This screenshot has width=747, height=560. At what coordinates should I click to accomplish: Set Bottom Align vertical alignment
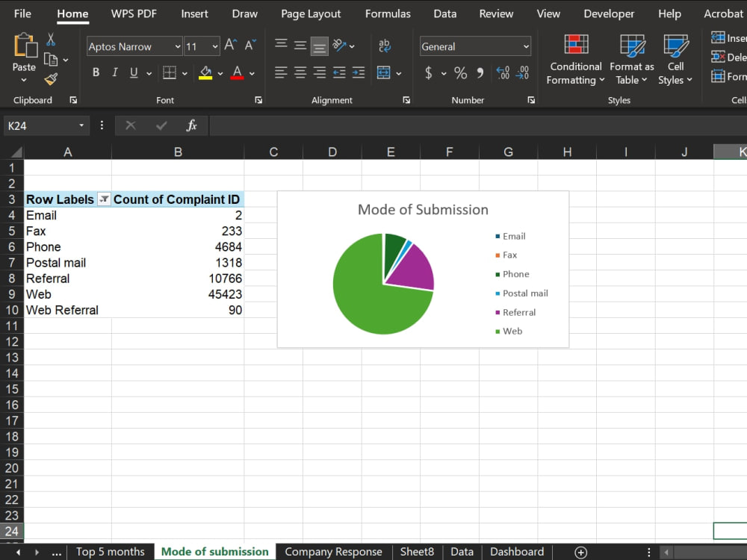pos(319,46)
